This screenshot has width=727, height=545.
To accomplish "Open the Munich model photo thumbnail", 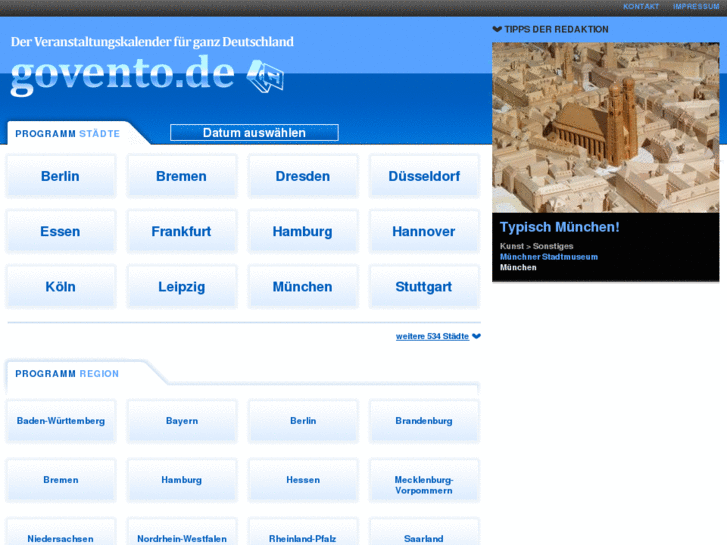I will (x=606, y=128).
